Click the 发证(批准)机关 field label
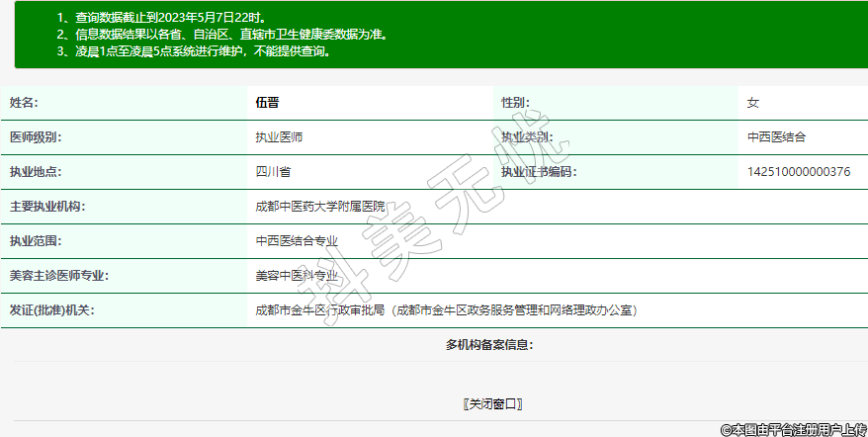This screenshot has height=437, width=868. pyautogui.click(x=51, y=310)
